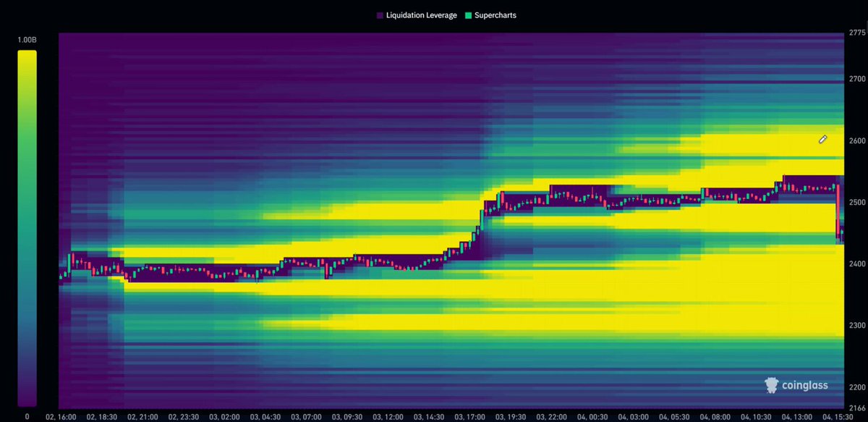The height and width of the screenshot is (422, 868).
Task: Click the 04, 15:30 time label
Action: tap(838, 417)
